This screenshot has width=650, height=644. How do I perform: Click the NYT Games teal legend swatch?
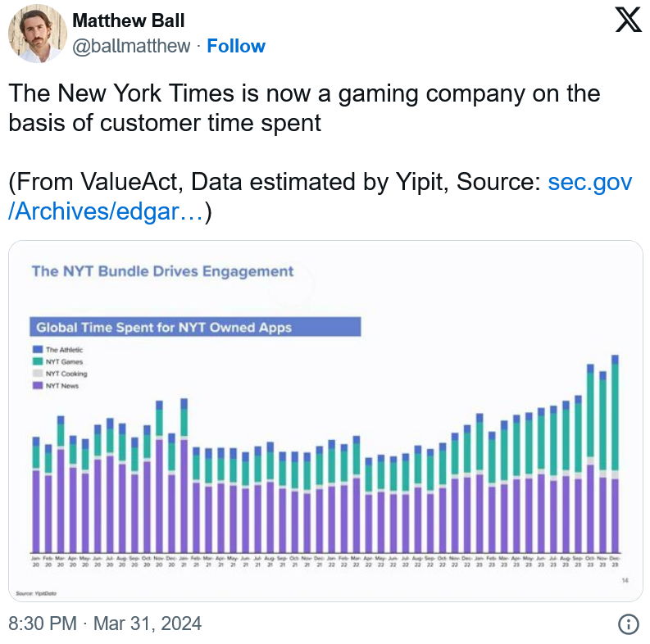point(38,361)
